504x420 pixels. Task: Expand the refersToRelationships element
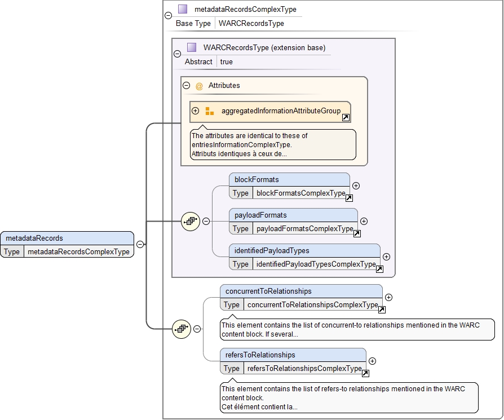click(372, 361)
